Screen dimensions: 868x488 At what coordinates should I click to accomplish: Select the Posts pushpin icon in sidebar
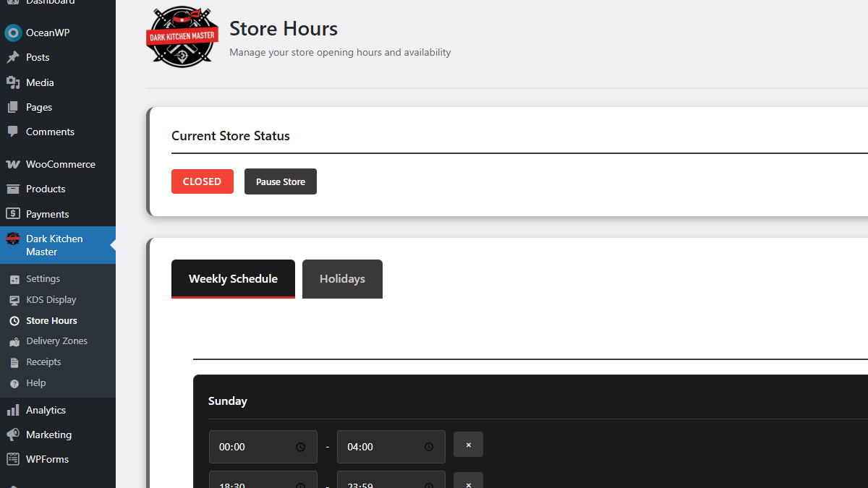click(x=13, y=57)
